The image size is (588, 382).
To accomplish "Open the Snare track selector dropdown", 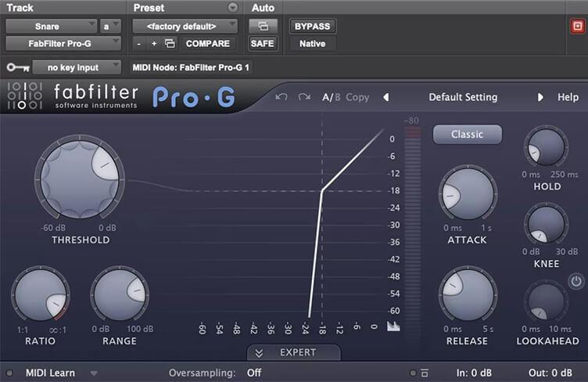I will 51,27.
